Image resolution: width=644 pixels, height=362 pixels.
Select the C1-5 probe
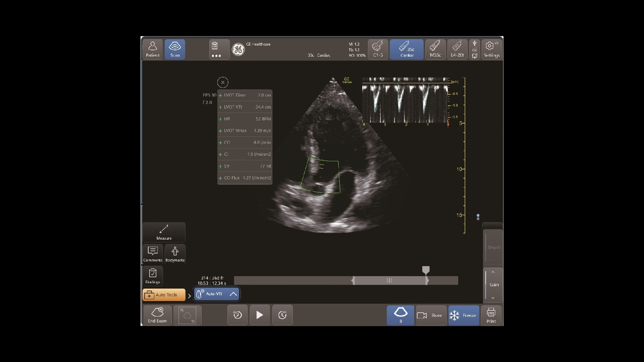(x=378, y=50)
